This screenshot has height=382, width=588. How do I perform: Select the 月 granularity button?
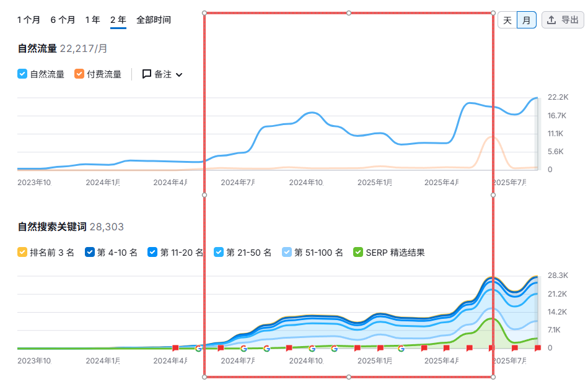[x=526, y=20]
